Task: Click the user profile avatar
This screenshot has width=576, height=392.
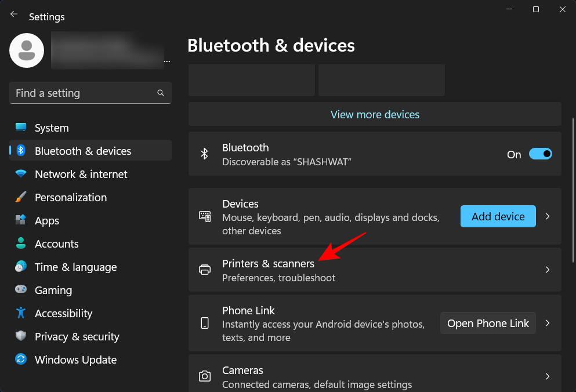Action: tap(27, 51)
